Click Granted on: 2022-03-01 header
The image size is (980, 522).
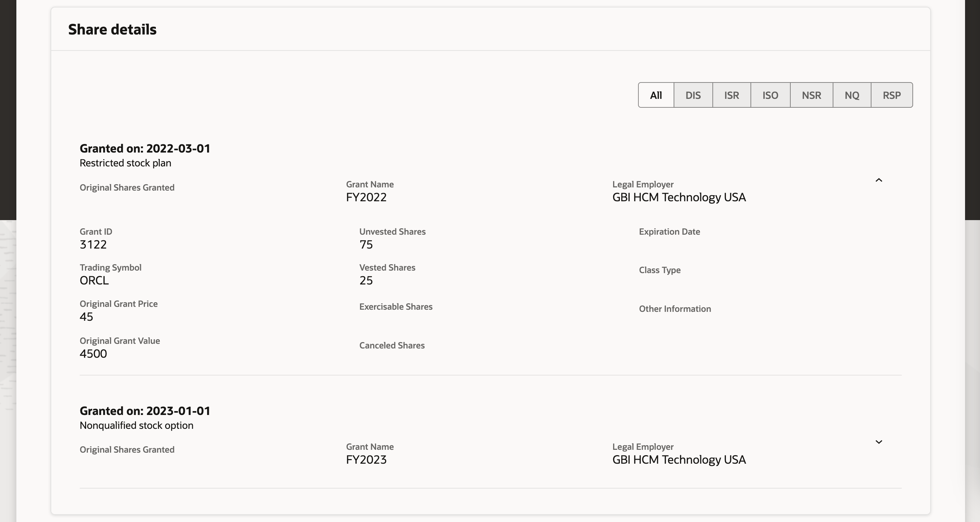[144, 148]
